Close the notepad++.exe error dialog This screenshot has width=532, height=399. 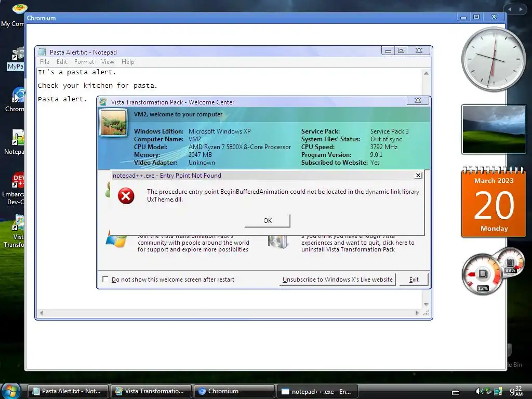pos(418,176)
